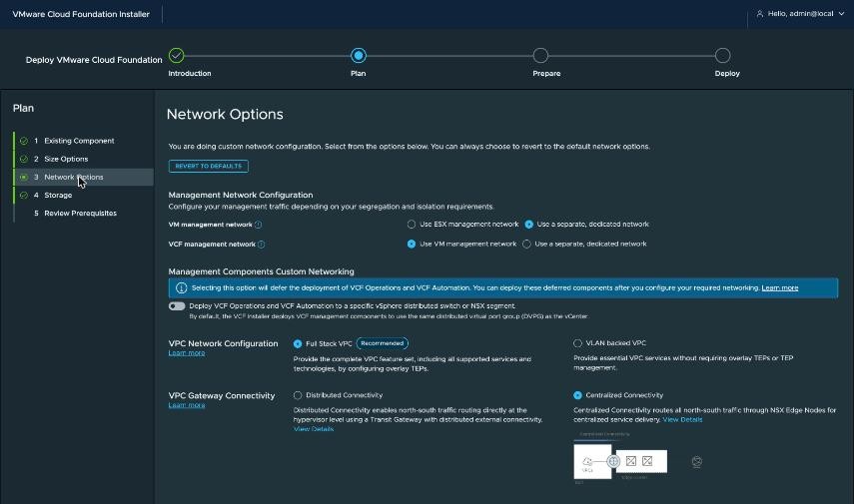Open the Storage step in Plan sidebar
The height and width of the screenshot is (504, 854).
click(x=83, y=195)
